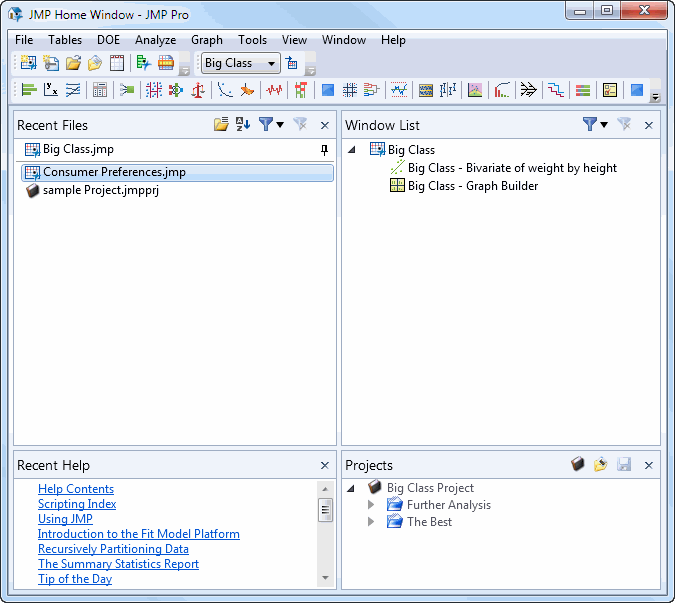
Task: Open the overflow arrow at the far-right toolbar end
Action: point(655,97)
